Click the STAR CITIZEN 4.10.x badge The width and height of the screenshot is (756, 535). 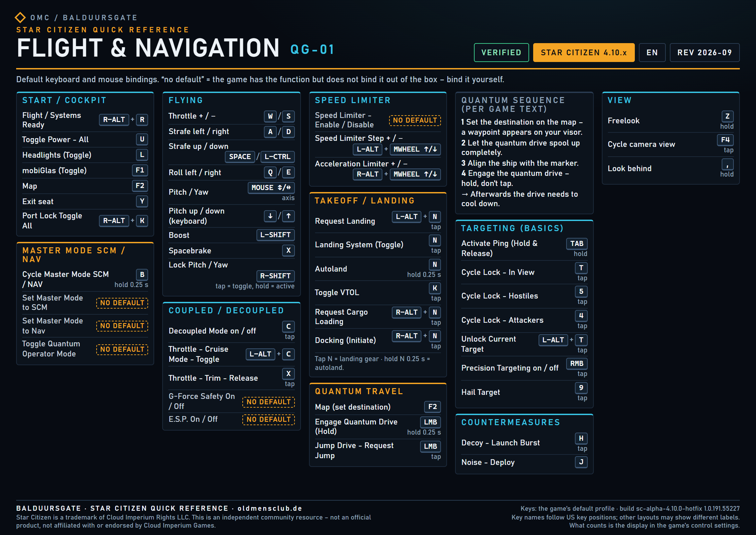coord(584,53)
